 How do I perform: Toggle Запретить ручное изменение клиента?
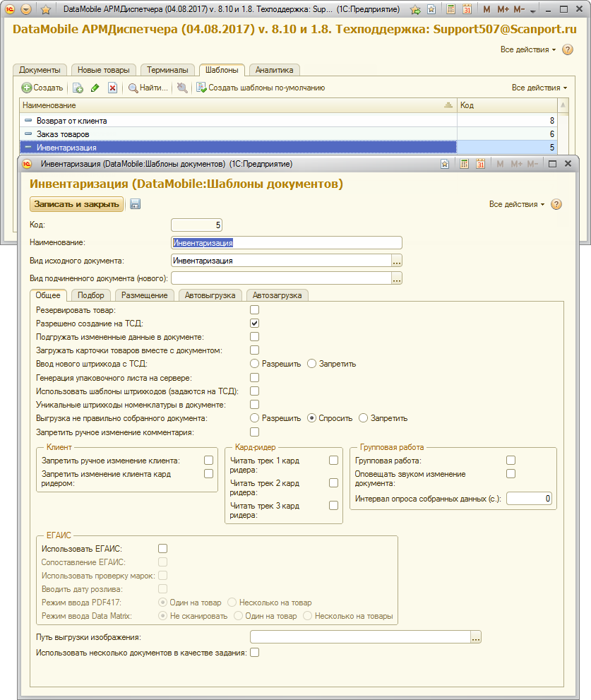208,461
